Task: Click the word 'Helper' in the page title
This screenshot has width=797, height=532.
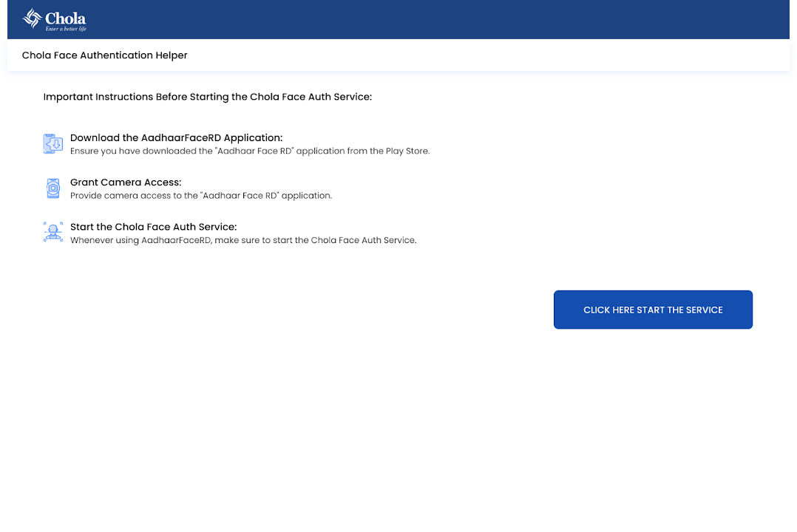Action: coord(171,55)
